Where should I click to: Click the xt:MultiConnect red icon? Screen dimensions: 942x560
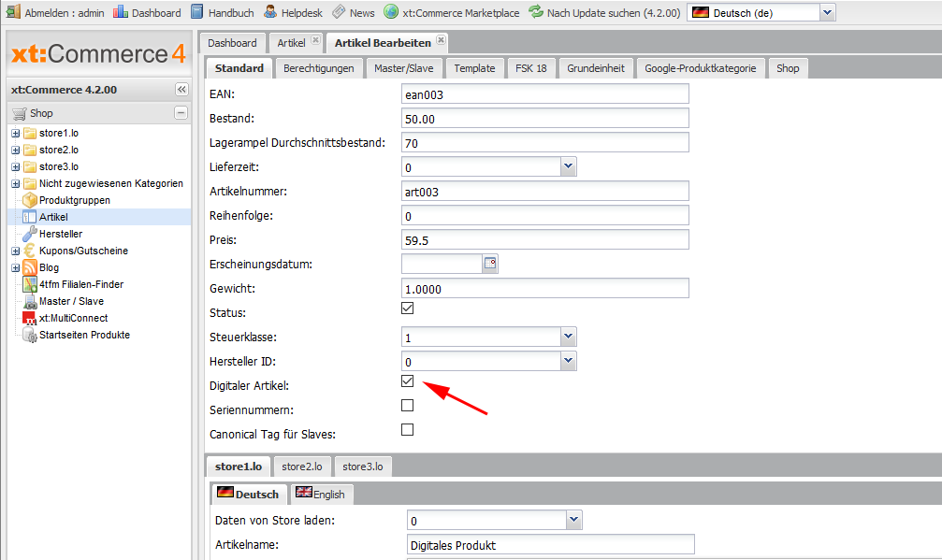tap(29, 318)
